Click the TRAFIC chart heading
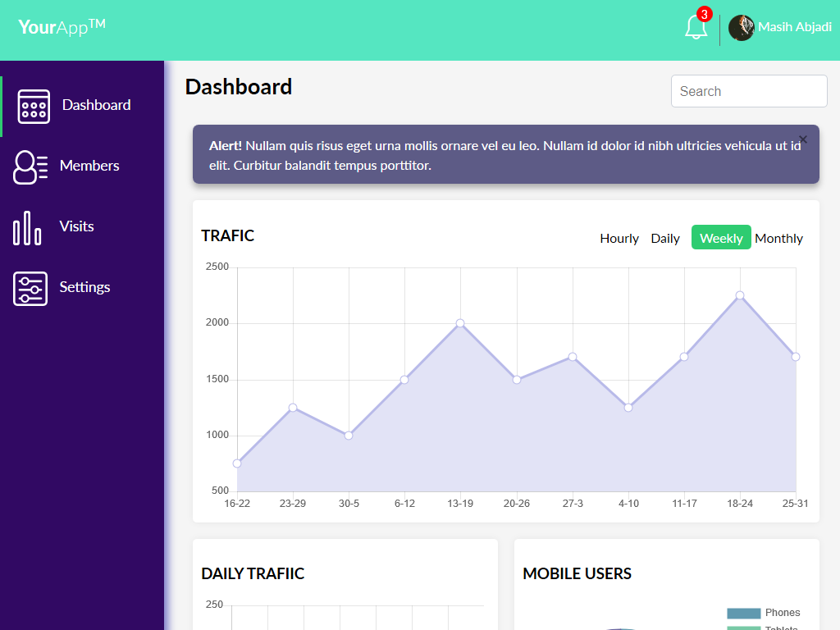 click(x=228, y=235)
